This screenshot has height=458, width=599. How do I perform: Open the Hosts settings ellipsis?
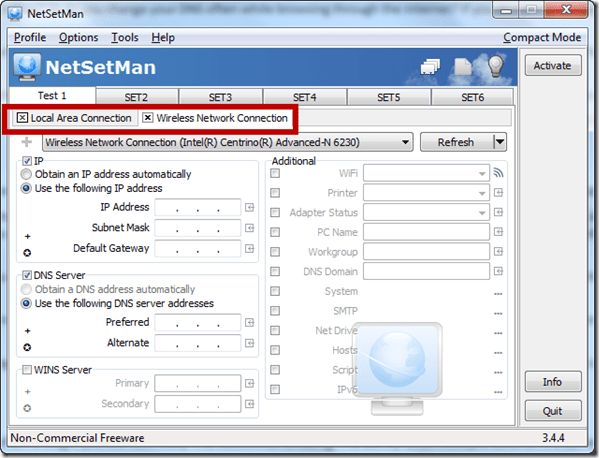click(x=498, y=353)
